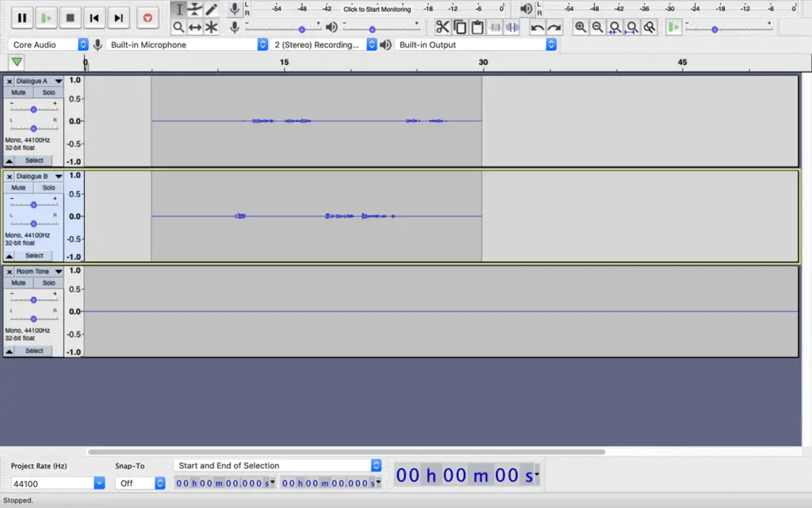This screenshot has width=812, height=508.
Task: Select the Selection (I-beam) tool
Action: 178,10
